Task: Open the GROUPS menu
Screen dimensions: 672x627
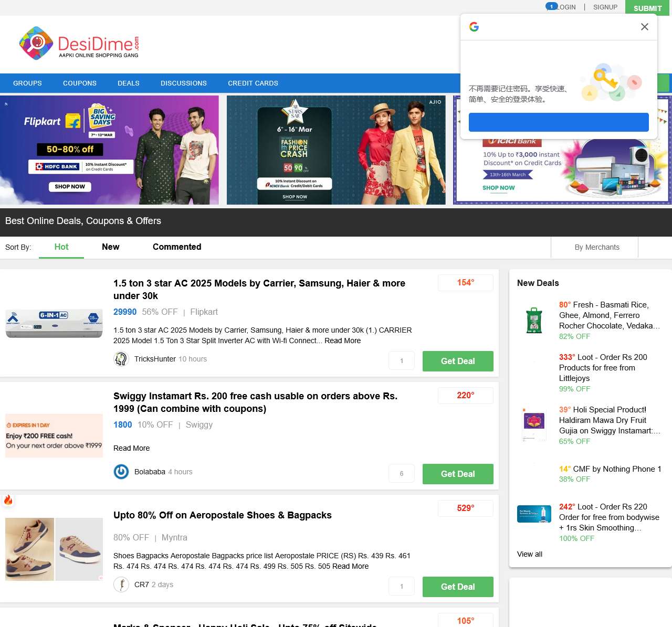Action: [27, 83]
